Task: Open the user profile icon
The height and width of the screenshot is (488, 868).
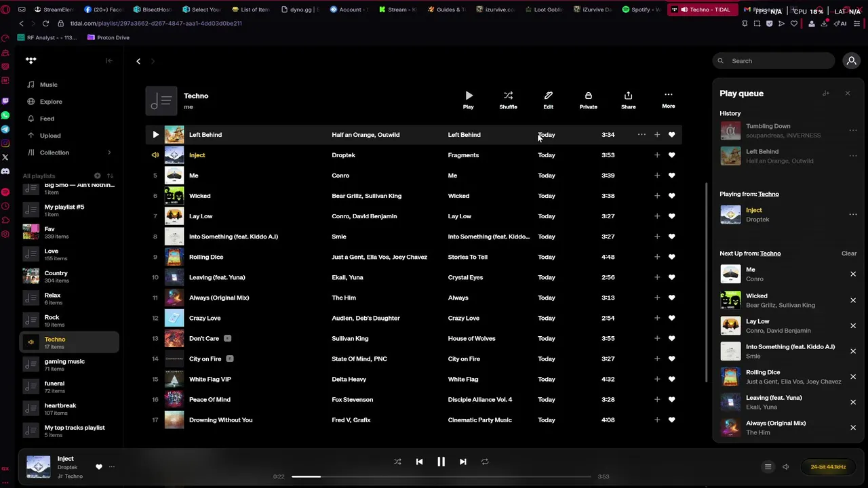Action: point(851,61)
